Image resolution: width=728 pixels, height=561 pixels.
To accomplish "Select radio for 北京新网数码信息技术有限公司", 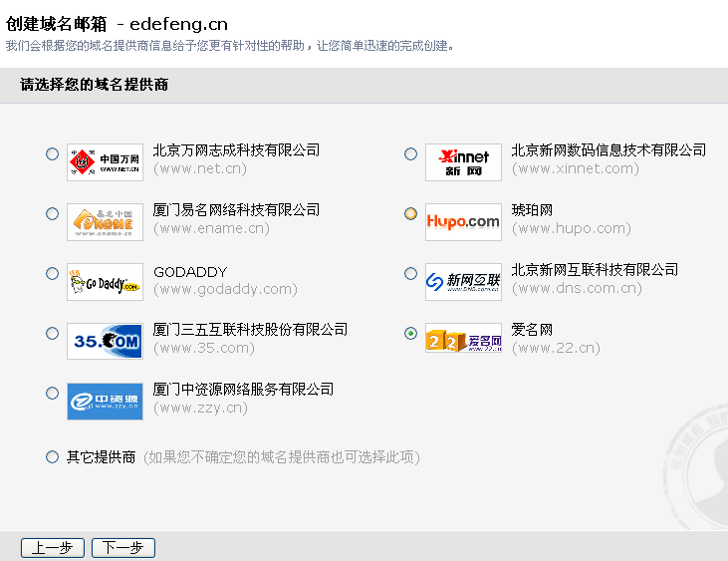I will [410, 153].
